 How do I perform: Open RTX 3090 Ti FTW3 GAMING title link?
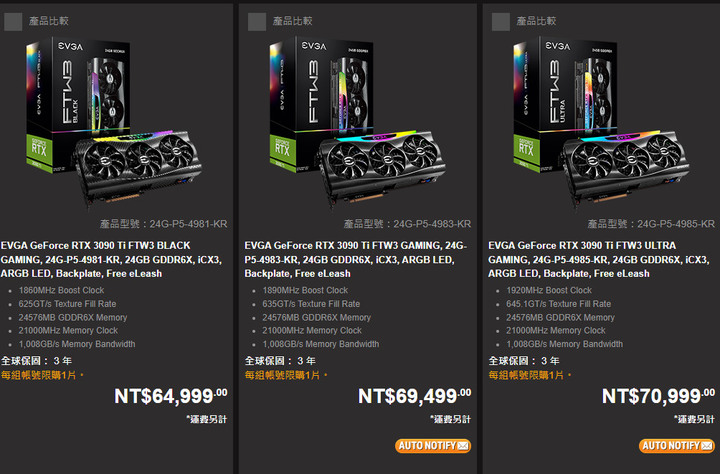point(355,260)
